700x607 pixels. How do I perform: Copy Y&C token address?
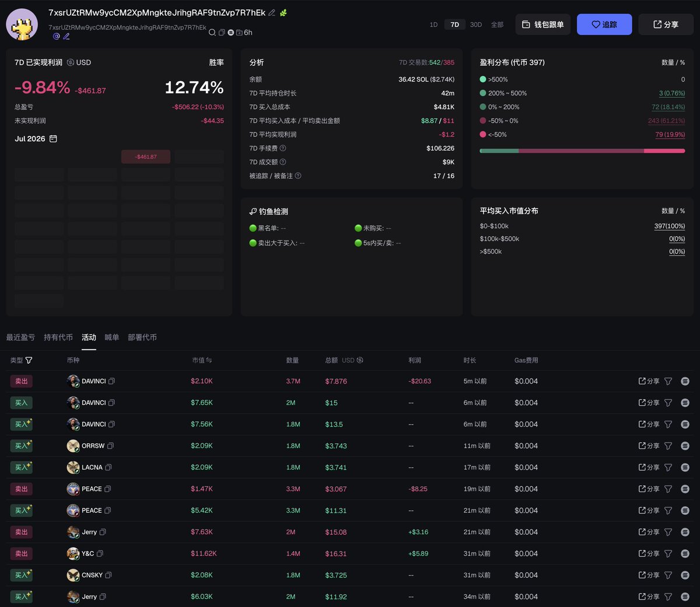click(x=100, y=553)
